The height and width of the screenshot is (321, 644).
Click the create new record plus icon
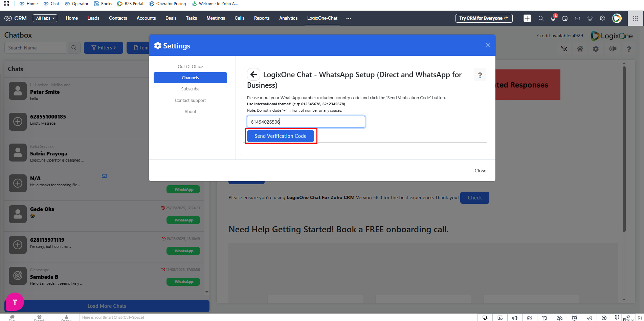click(527, 18)
